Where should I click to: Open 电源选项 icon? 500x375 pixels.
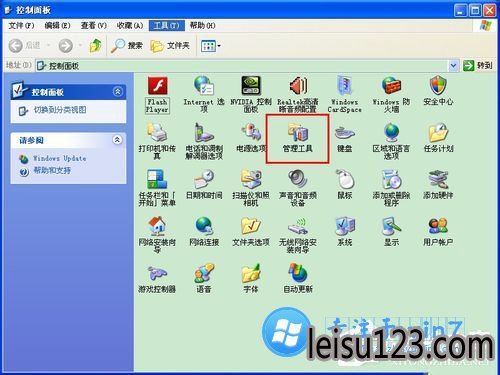(x=251, y=132)
